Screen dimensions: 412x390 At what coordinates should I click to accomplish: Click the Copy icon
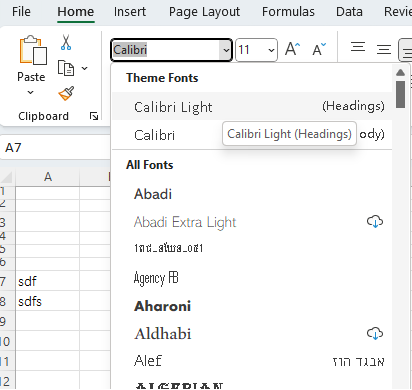click(x=66, y=68)
